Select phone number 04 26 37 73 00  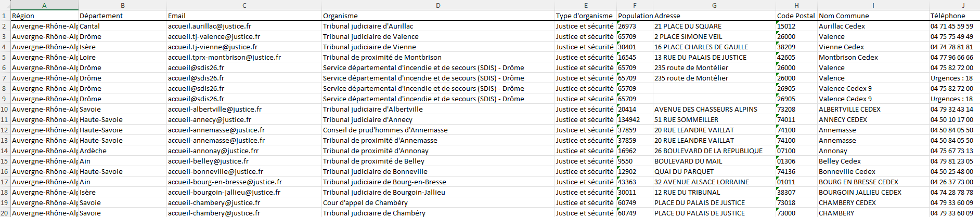click(x=955, y=182)
